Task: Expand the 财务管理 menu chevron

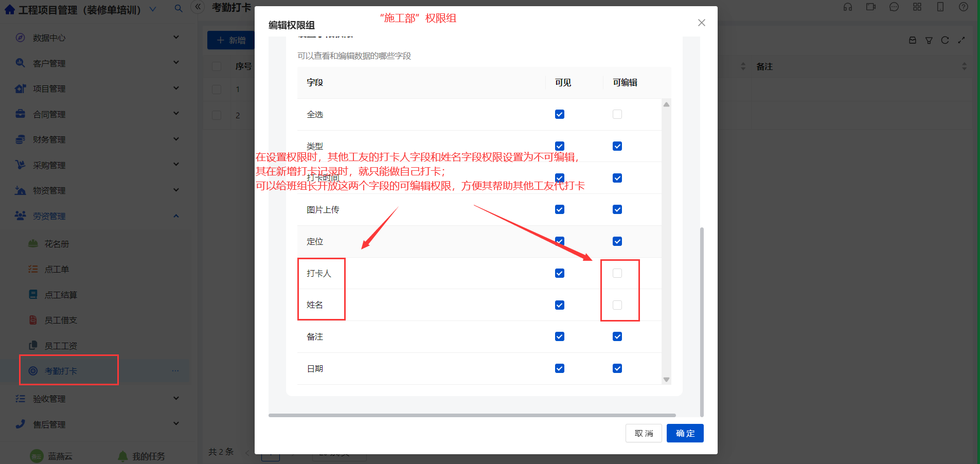Action: point(176,139)
